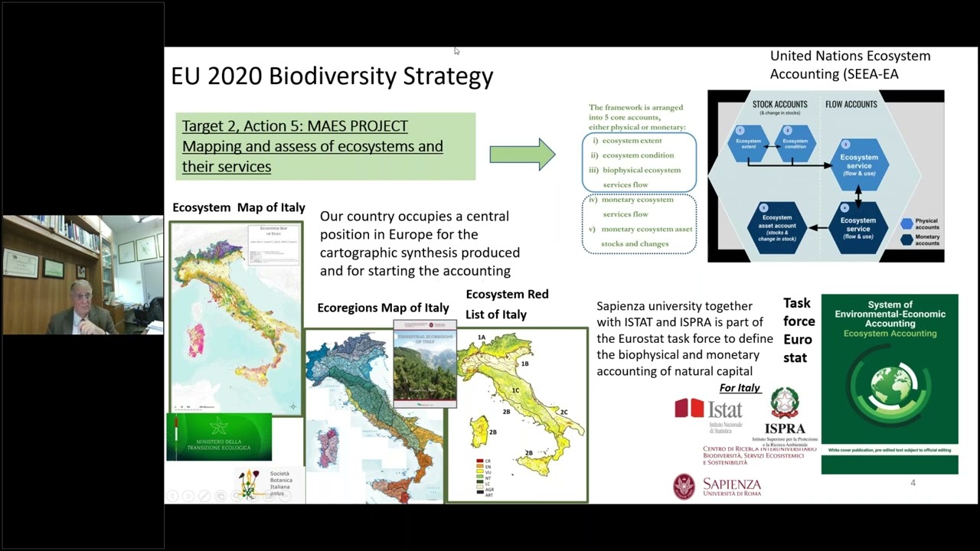The height and width of the screenshot is (551, 980).
Task: Click "v) monetary ecosystem asset stocks and changes"
Action: tap(640, 236)
